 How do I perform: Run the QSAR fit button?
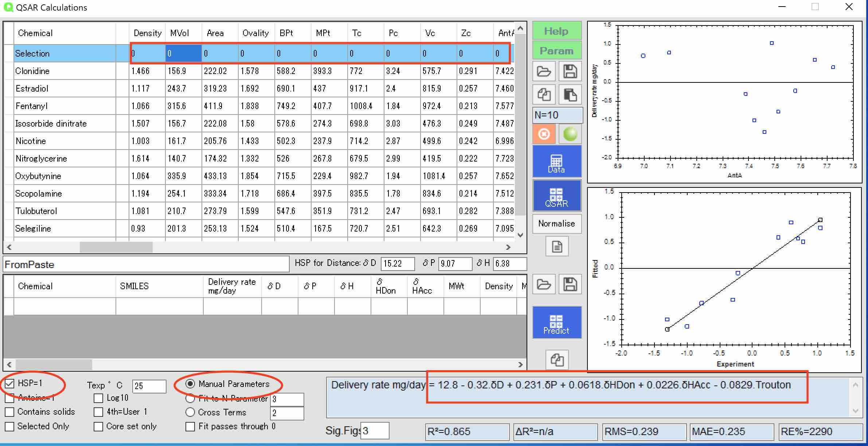(x=556, y=195)
